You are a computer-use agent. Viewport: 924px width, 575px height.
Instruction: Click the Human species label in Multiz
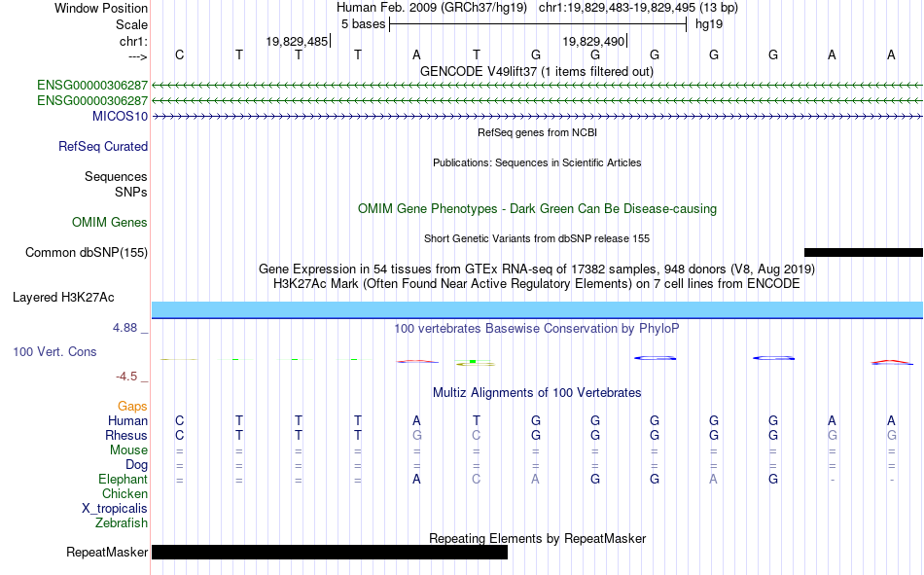point(127,420)
